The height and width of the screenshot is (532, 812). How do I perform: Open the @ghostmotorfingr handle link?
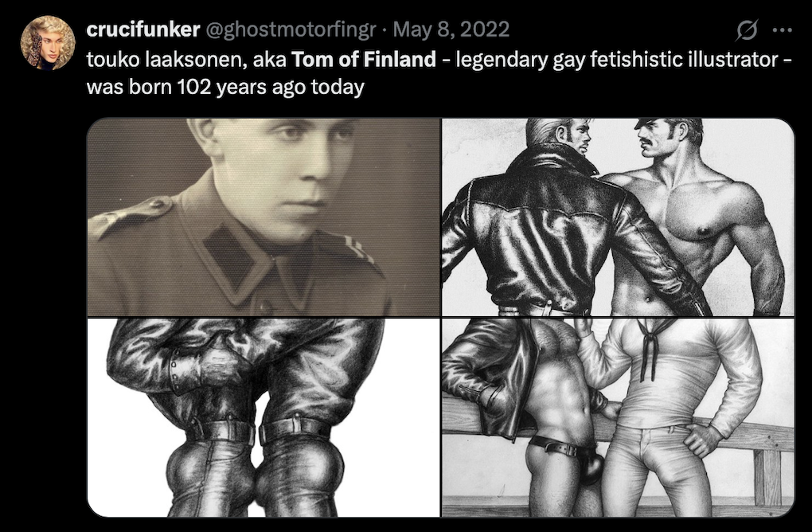tap(291, 29)
